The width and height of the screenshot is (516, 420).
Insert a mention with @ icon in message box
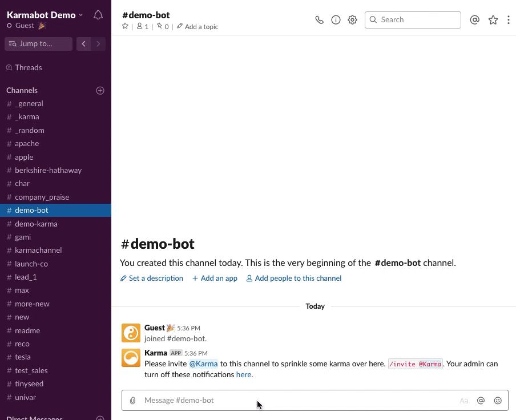tap(481, 400)
